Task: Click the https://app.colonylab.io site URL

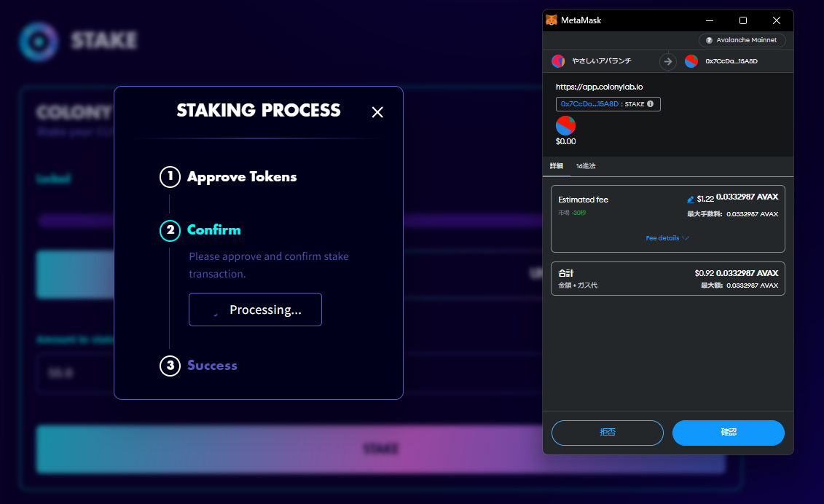Action: tap(599, 87)
